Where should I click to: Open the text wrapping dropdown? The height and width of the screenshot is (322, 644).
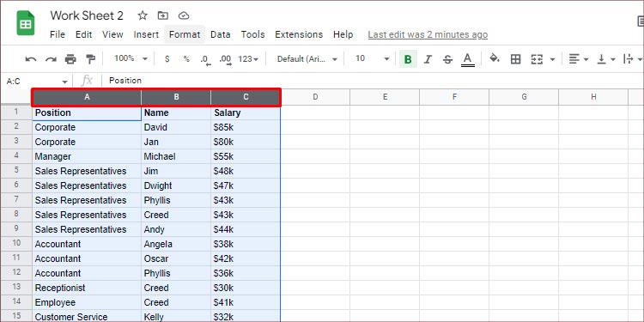tap(633, 59)
